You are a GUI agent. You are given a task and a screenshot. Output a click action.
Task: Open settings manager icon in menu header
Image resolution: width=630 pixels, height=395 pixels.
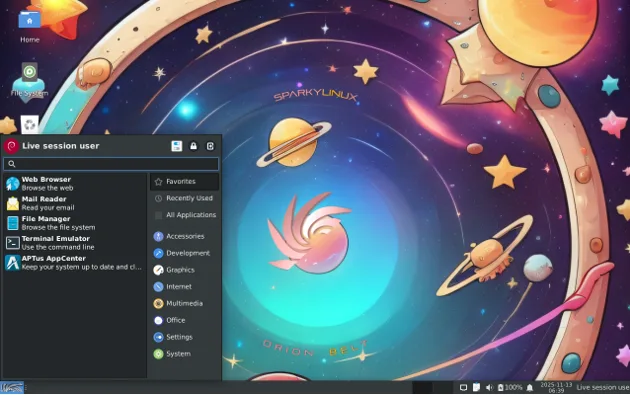point(176,146)
